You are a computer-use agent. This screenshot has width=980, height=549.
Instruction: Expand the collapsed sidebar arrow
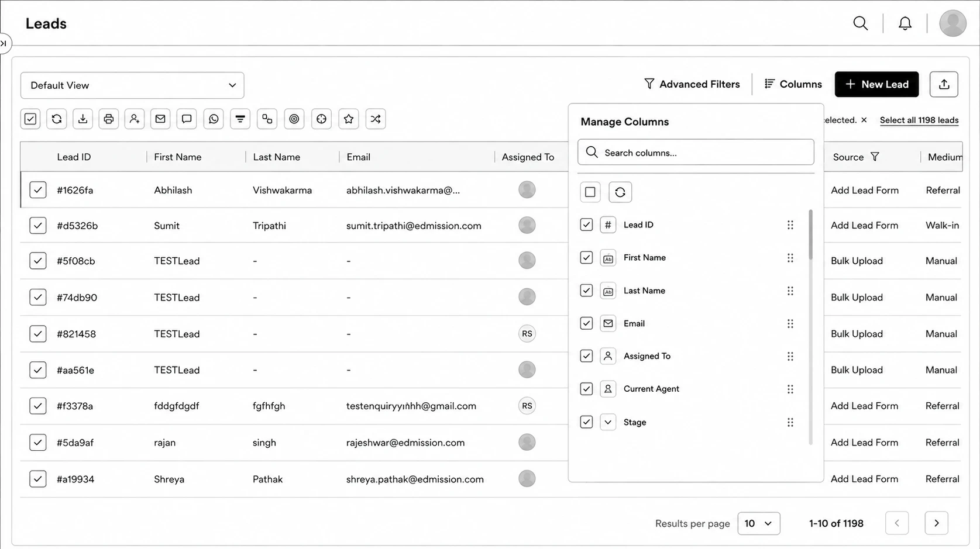pos(4,43)
